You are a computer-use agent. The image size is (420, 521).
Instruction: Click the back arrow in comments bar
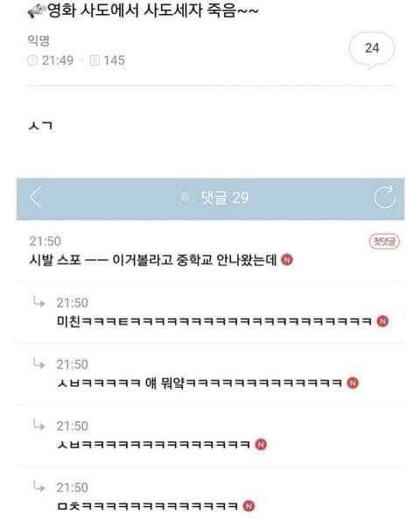pyautogui.click(x=36, y=197)
